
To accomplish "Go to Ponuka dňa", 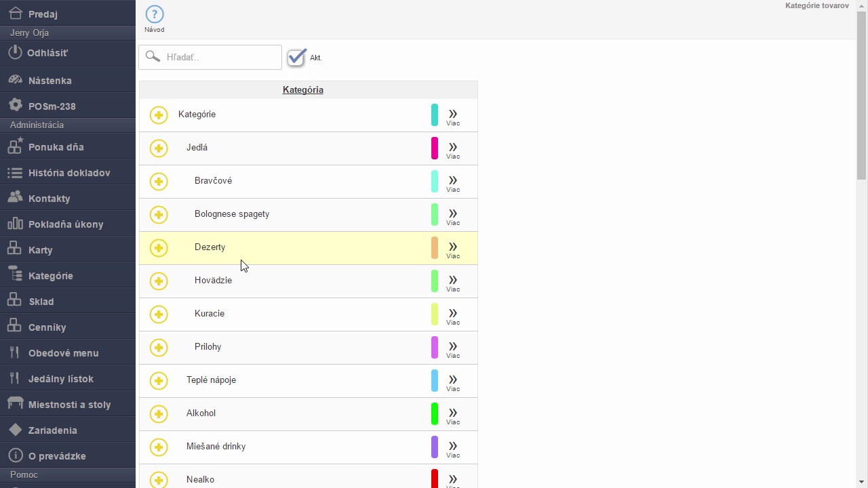I will tap(68, 146).
